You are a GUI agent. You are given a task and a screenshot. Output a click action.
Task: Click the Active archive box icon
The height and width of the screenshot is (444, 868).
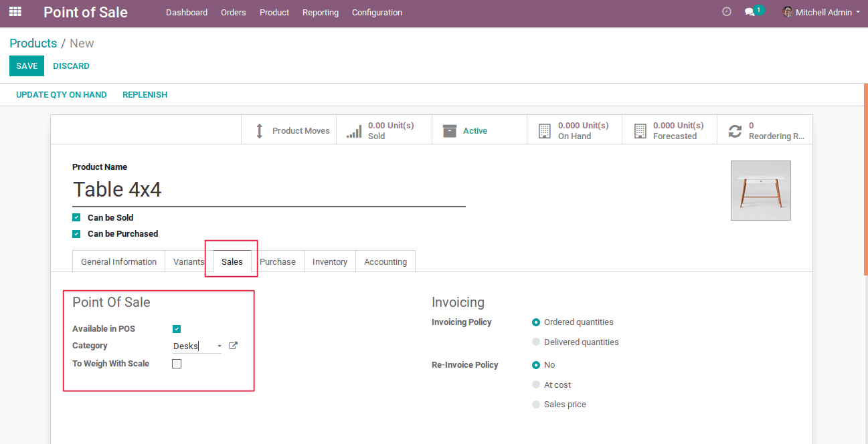point(450,130)
